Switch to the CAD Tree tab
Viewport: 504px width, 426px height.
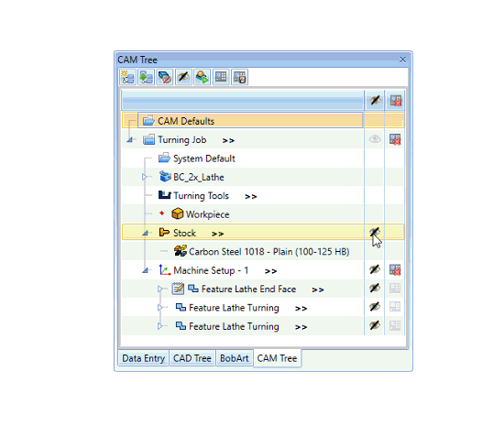pyautogui.click(x=192, y=358)
